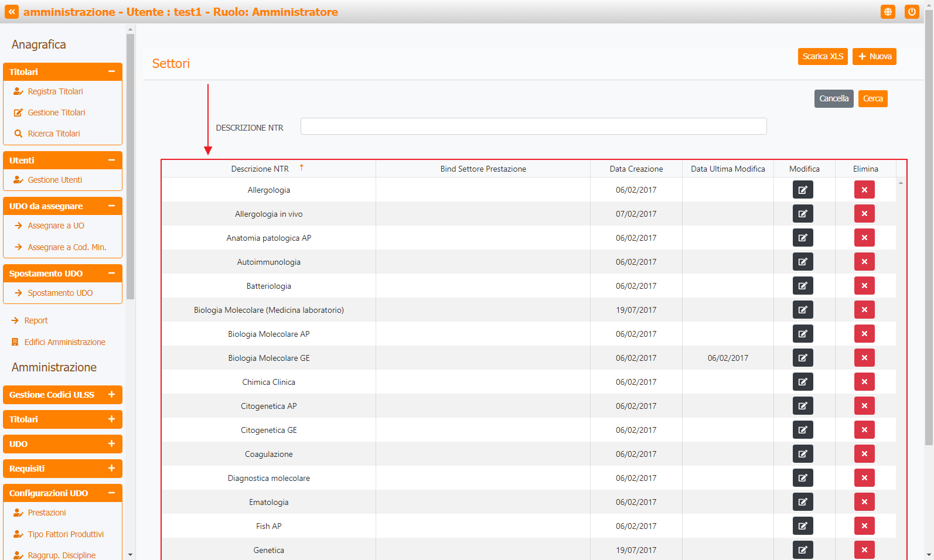Image resolution: width=934 pixels, height=560 pixels.
Task: Delete the Batteriologia row with red X
Action: tap(864, 286)
